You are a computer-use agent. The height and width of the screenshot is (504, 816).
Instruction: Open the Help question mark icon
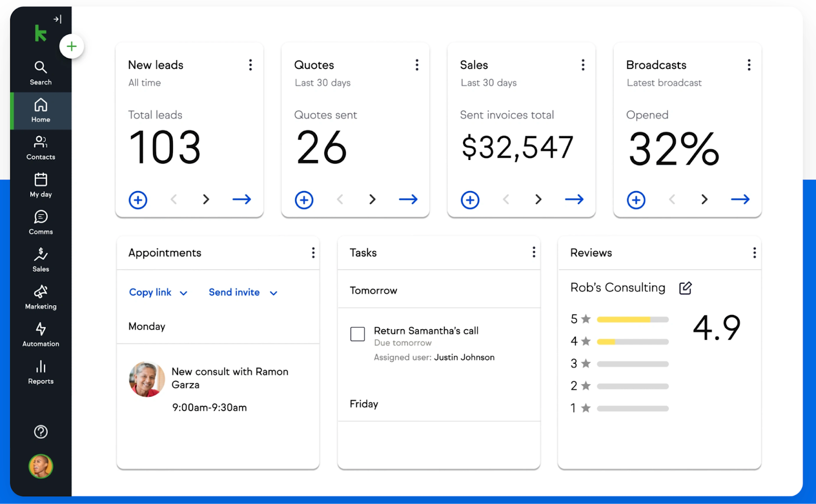(41, 432)
